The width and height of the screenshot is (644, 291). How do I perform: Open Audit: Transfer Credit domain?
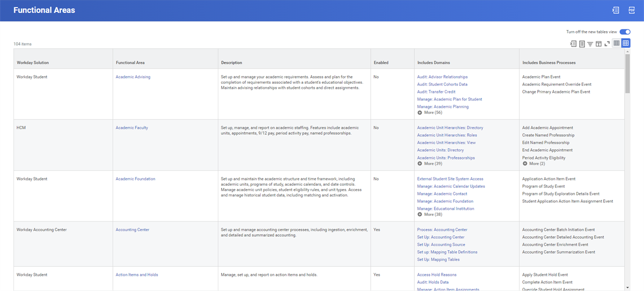click(436, 92)
